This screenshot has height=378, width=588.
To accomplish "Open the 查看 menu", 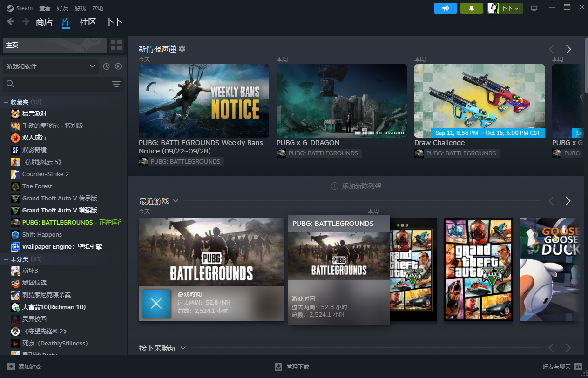I will [x=45, y=8].
